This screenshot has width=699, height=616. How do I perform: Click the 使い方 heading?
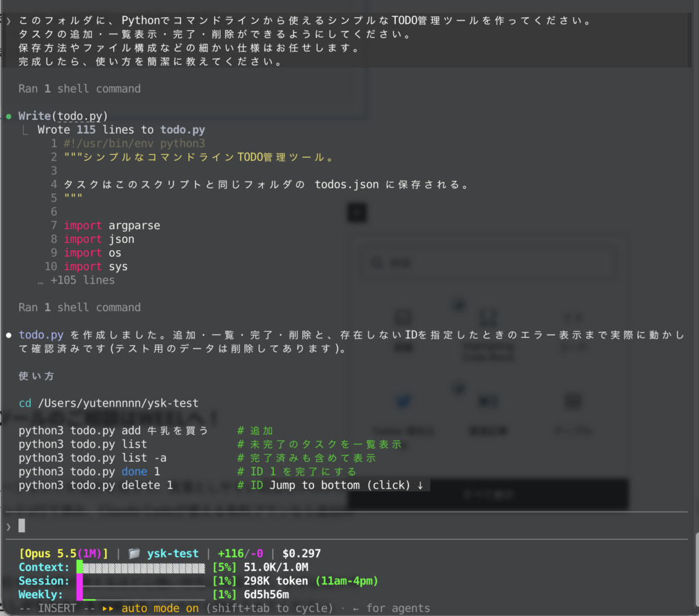click(x=36, y=377)
